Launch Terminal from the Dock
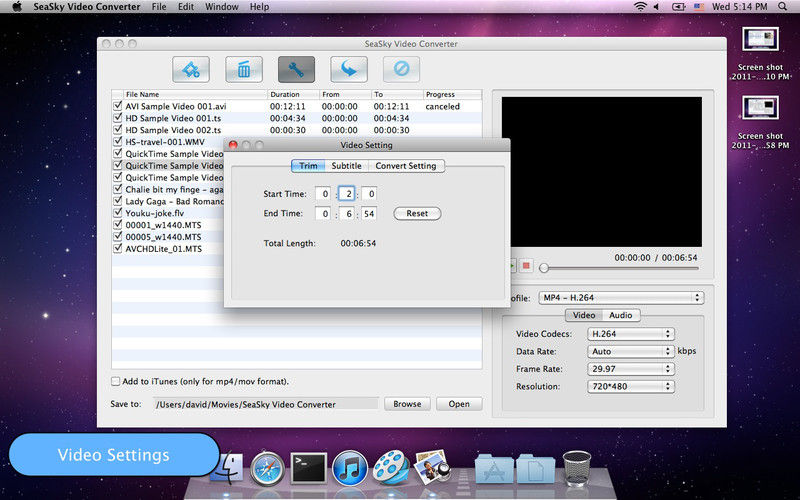 pyautogui.click(x=309, y=467)
